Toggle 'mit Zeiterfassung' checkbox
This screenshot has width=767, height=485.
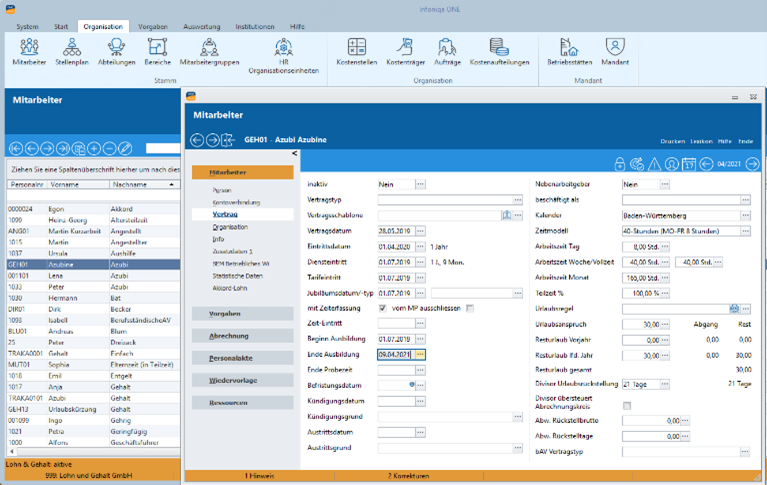[383, 308]
